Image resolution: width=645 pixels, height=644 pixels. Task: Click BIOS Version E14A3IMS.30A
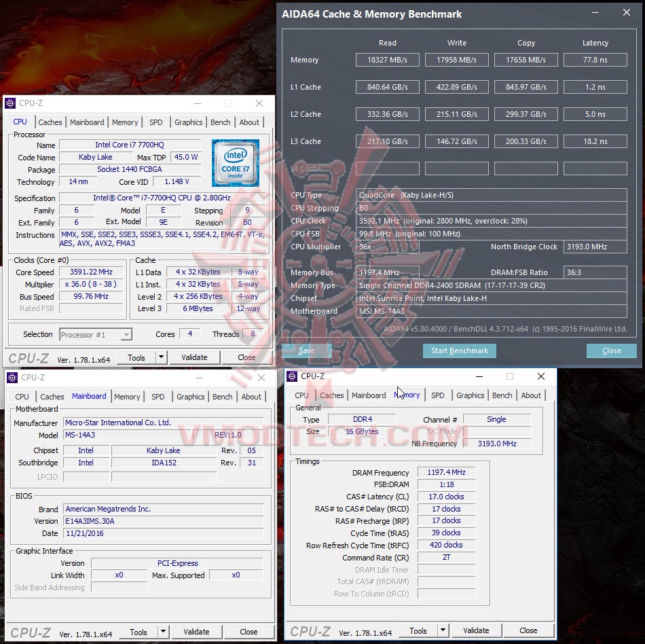164,521
